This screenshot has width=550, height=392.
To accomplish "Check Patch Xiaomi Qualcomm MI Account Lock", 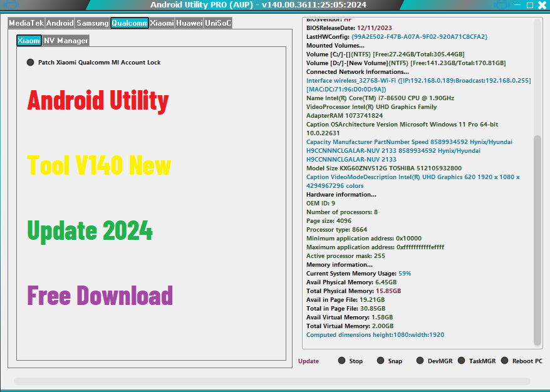I will click(x=29, y=62).
